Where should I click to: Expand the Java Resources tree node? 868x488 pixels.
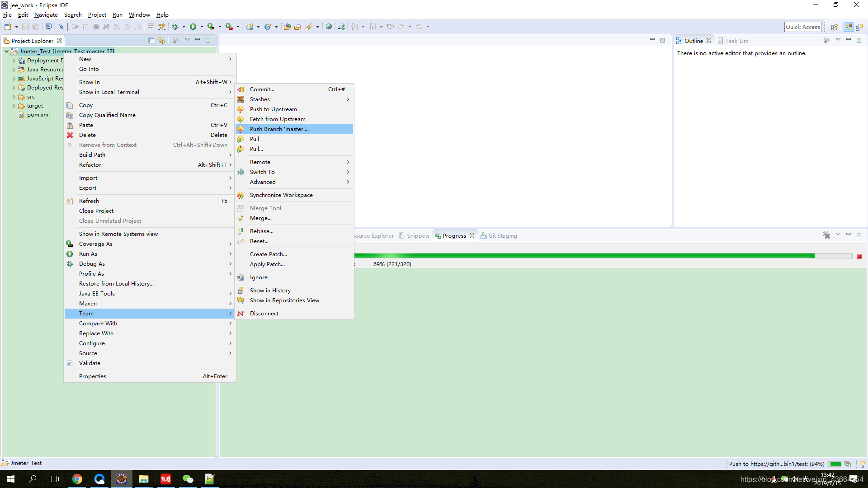pos(14,70)
